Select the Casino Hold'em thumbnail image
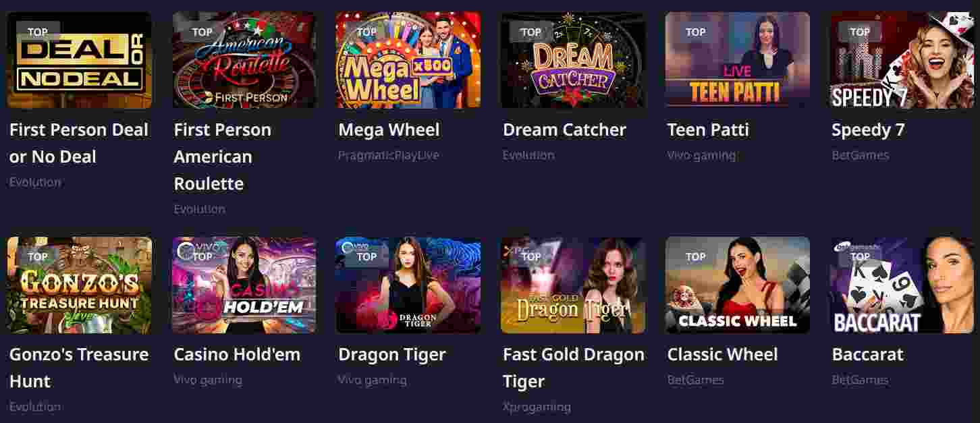The width and height of the screenshot is (980, 423). pos(244,285)
